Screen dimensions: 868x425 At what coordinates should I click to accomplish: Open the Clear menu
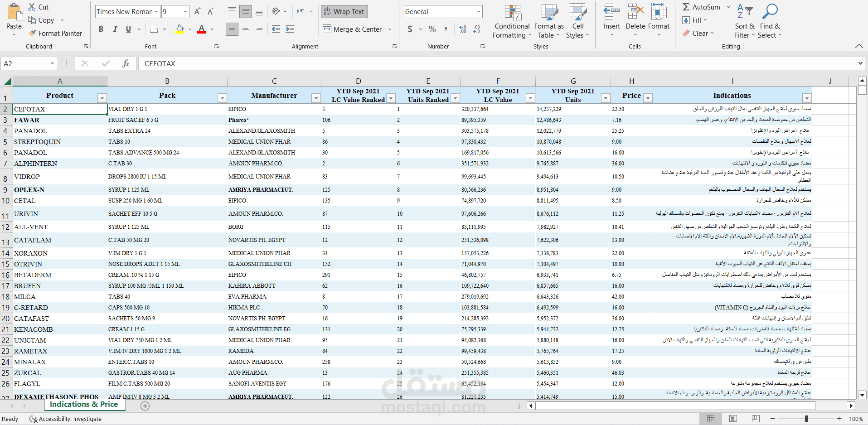[x=698, y=34]
